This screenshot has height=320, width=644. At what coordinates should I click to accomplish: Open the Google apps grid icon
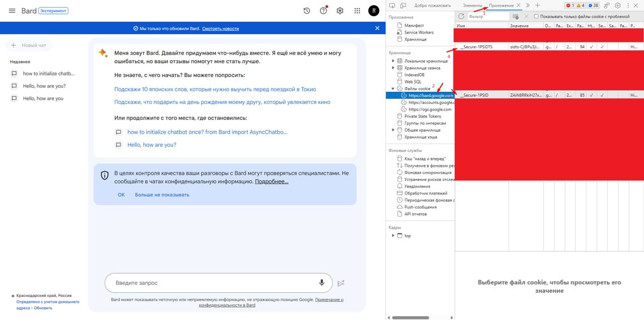point(357,11)
